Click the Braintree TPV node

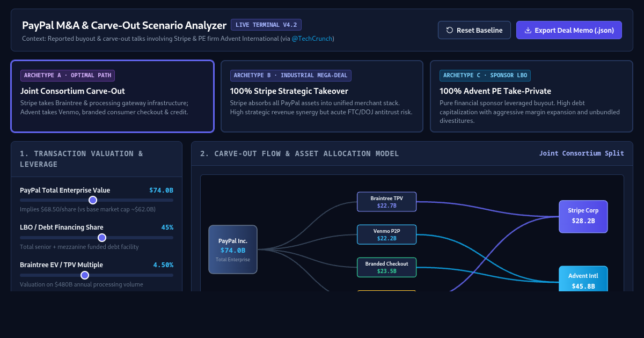tap(386, 202)
